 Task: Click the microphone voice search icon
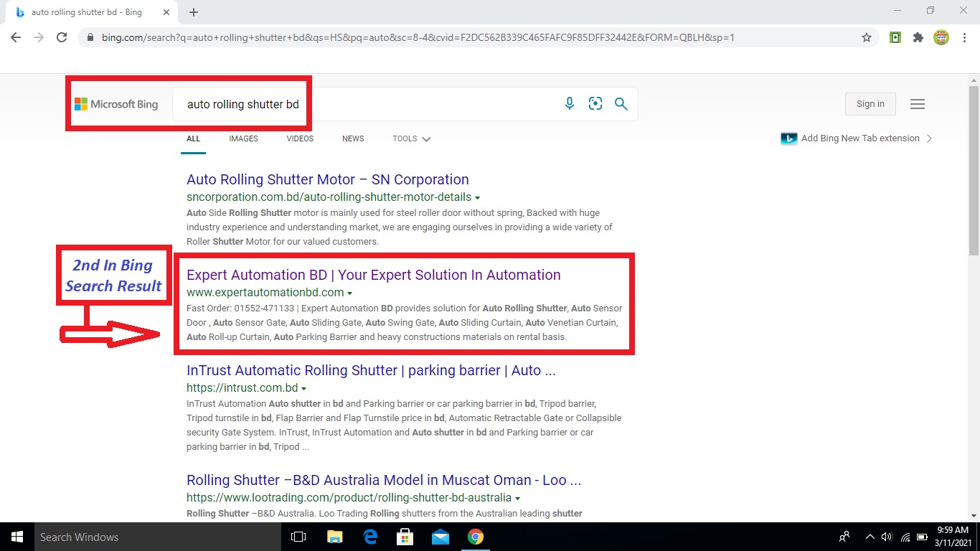click(570, 104)
